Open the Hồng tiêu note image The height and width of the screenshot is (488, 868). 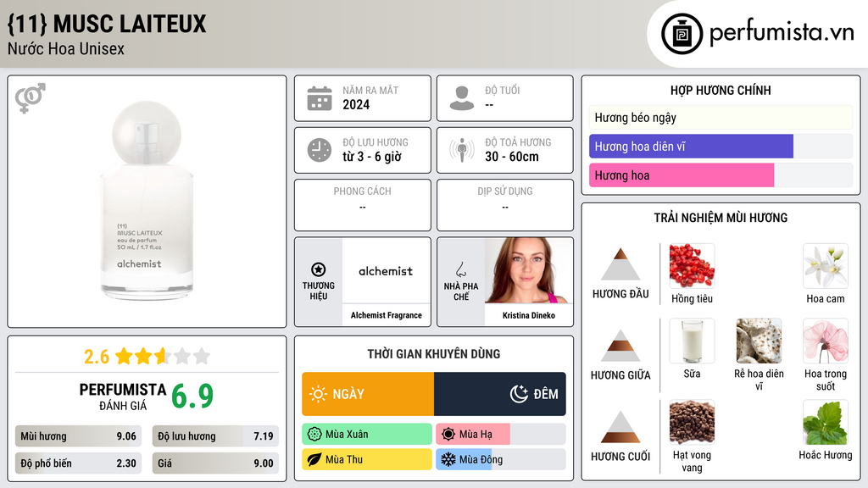[692, 266]
